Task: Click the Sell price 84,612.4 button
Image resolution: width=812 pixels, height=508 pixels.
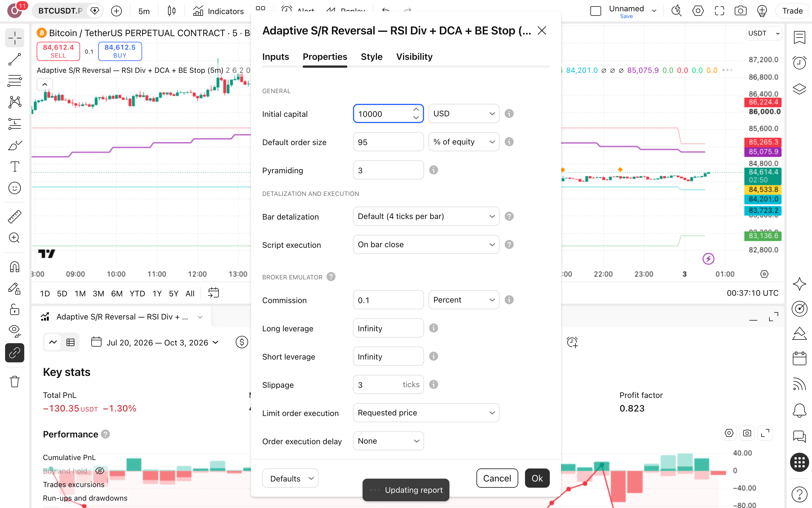Action: coord(58,51)
